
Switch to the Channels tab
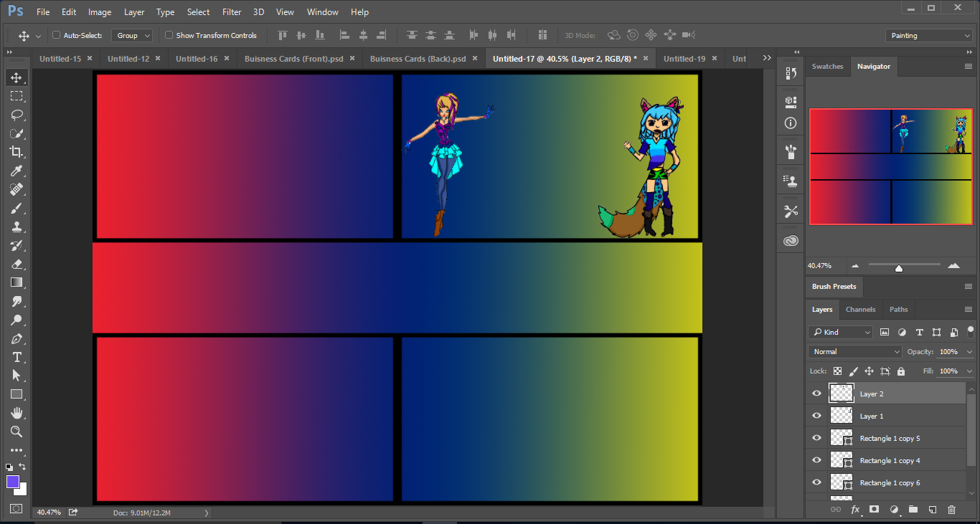[860, 309]
